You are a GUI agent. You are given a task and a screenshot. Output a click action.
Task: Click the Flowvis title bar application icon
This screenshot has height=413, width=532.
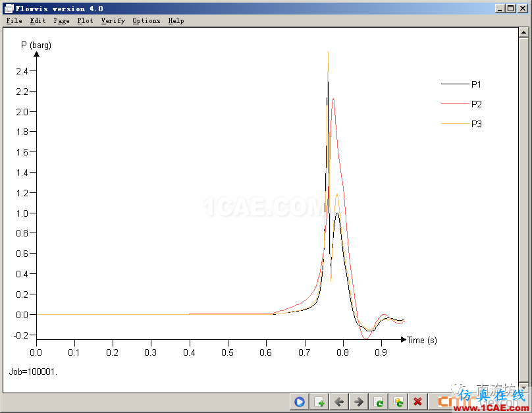coord(9,9)
